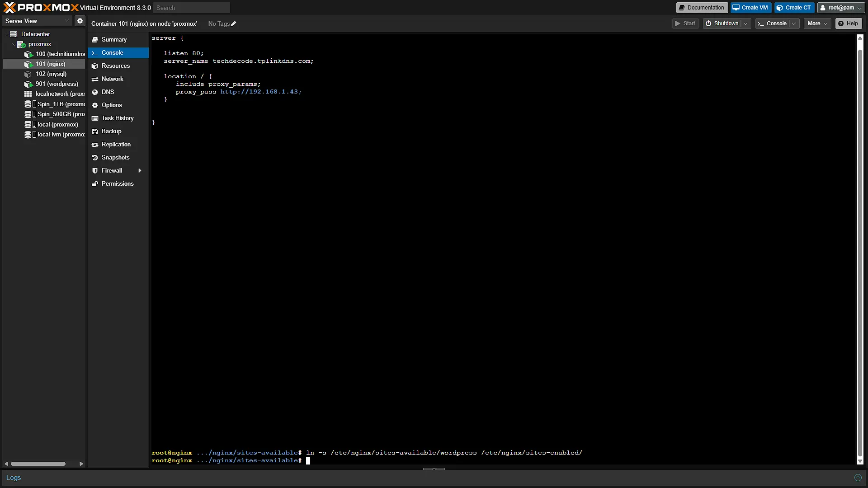Select container 102 (mysql) in the tree
The image size is (868, 488).
pyautogui.click(x=45, y=74)
